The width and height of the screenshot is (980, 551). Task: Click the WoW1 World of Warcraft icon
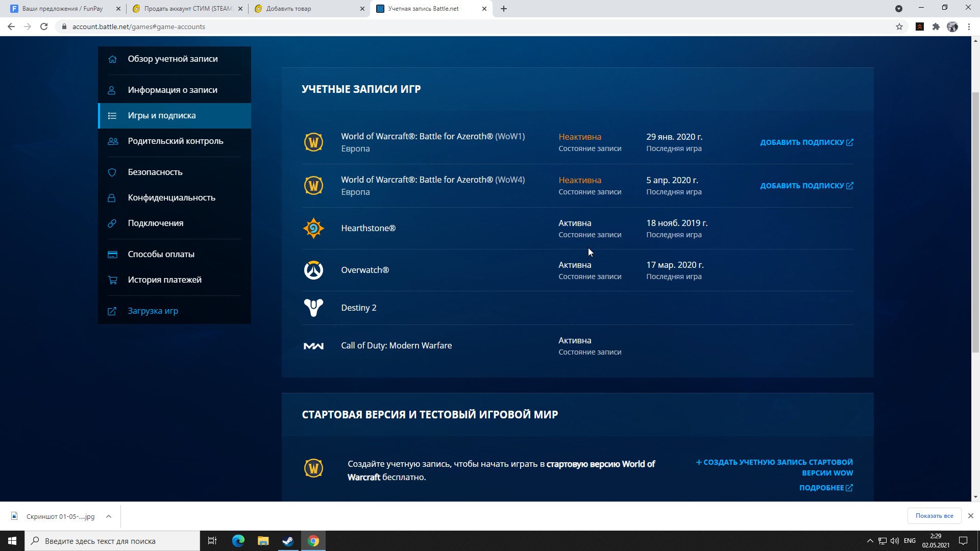click(x=313, y=142)
